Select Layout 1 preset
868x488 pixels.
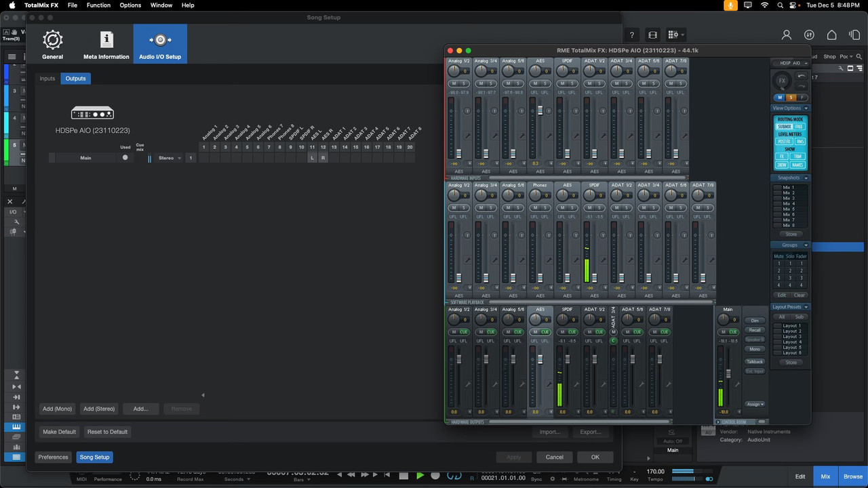(777, 326)
